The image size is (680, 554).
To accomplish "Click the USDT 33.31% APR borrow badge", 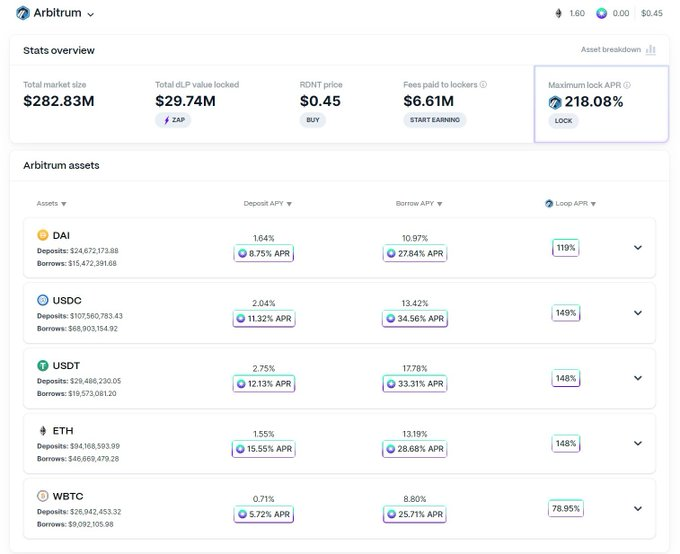I will (415, 384).
